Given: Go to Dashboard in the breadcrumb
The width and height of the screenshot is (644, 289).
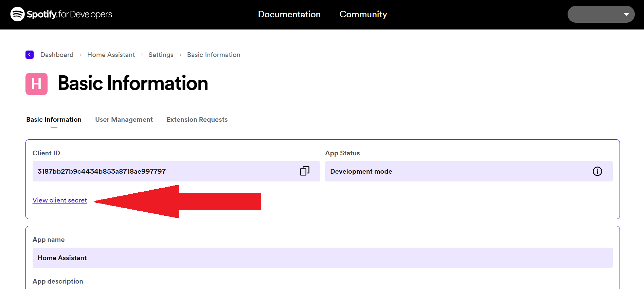Looking at the screenshot, I should tap(57, 55).
